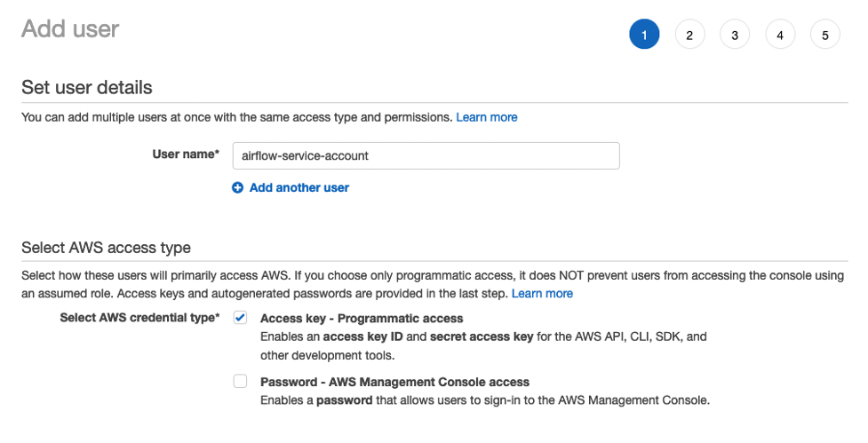Jump to step 2 circle indicator
This screenshot has height=443, width=868.
coord(689,35)
